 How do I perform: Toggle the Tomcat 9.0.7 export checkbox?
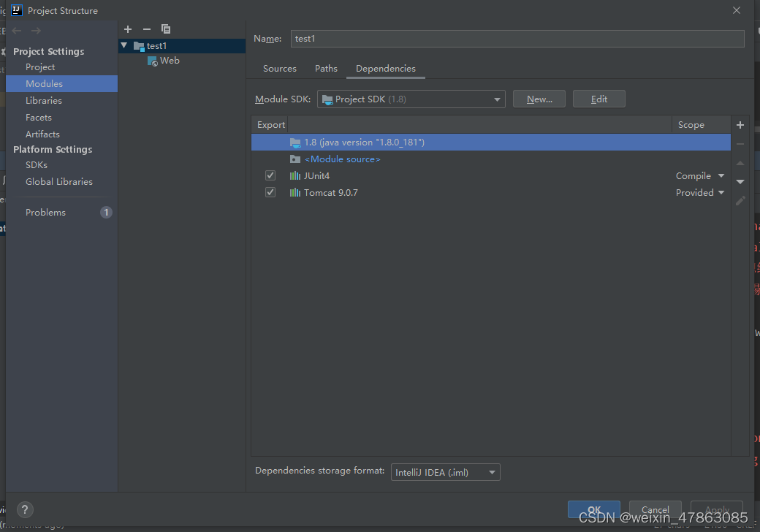click(270, 192)
